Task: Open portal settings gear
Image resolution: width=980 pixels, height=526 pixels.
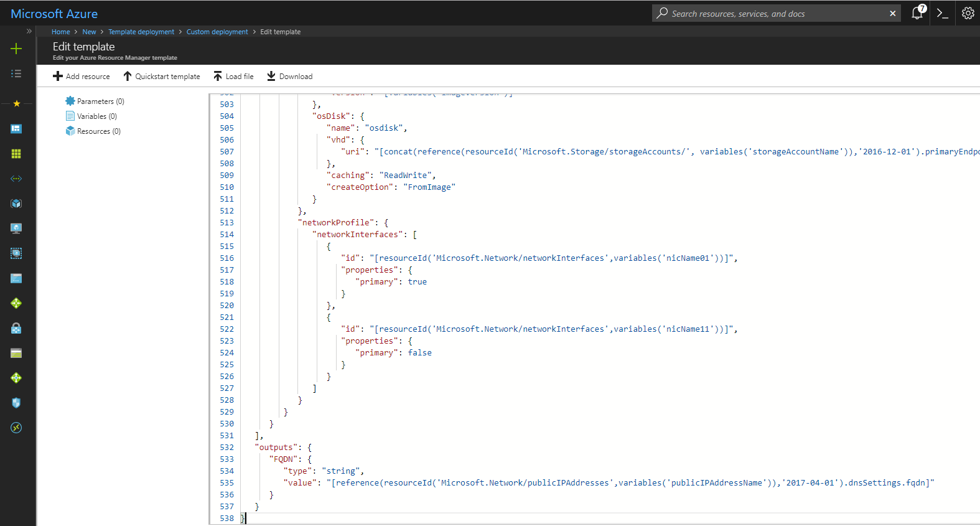Action: pyautogui.click(x=968, y=13)
